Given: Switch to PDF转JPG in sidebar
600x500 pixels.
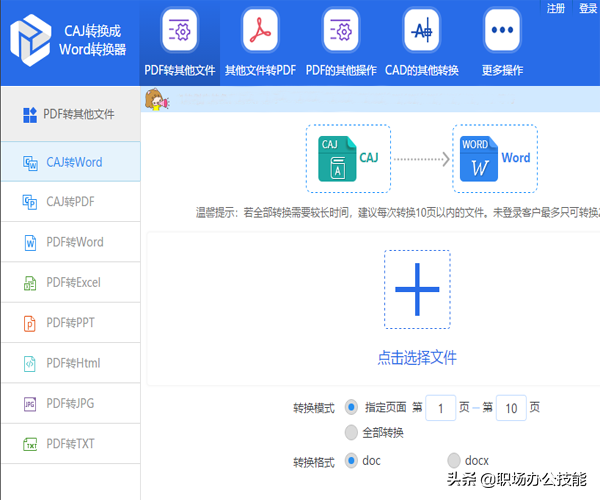Looking at the screenshot, I should click(71, 404).
